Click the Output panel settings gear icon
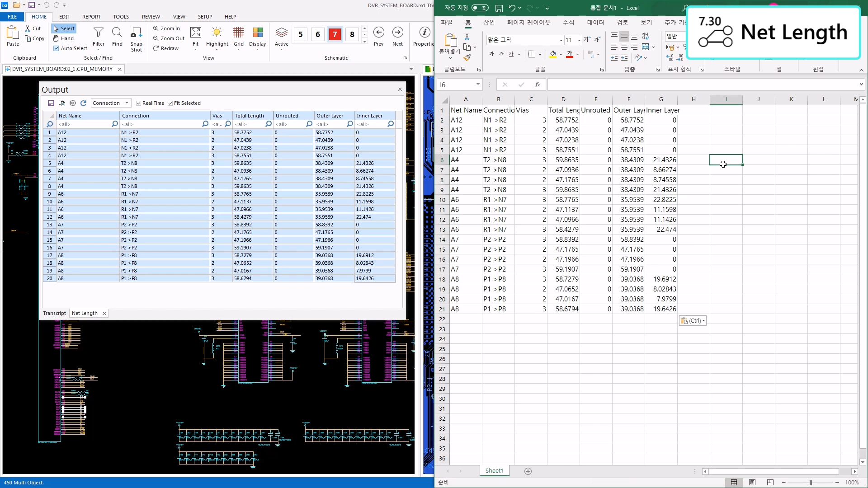The height and width of the screenshot is (488, 868). (x=73, y=103)
